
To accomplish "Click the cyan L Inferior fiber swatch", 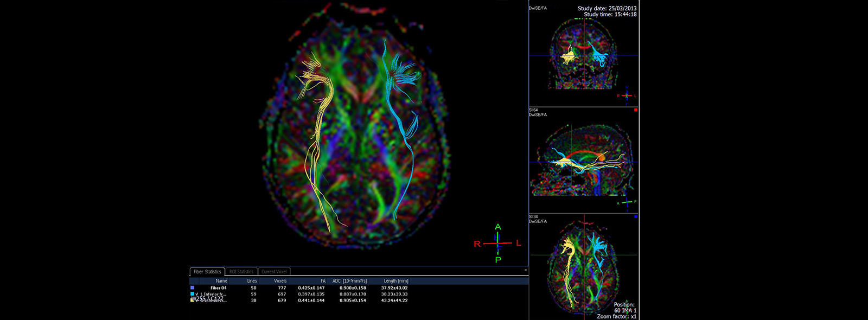I will coord(192,294).
